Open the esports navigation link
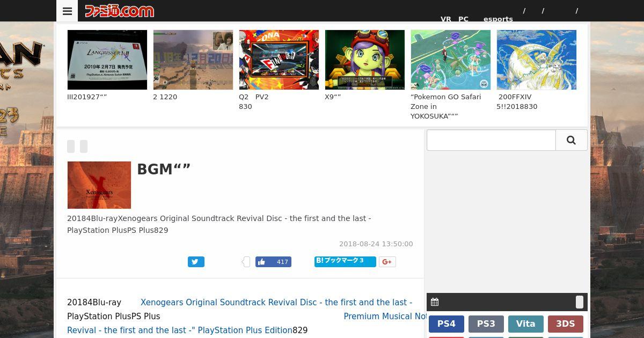Image resolution: width=644 pixels, height=338 pixels. point(498,19)
